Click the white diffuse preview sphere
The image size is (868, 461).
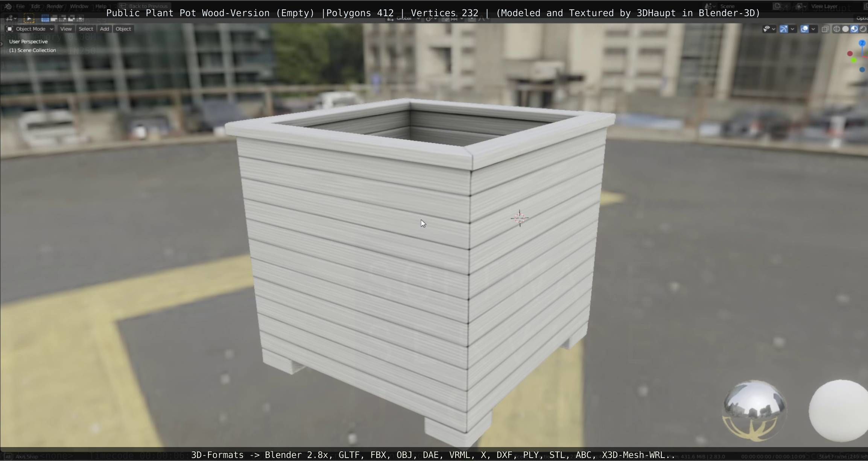(x=839, y=411)
